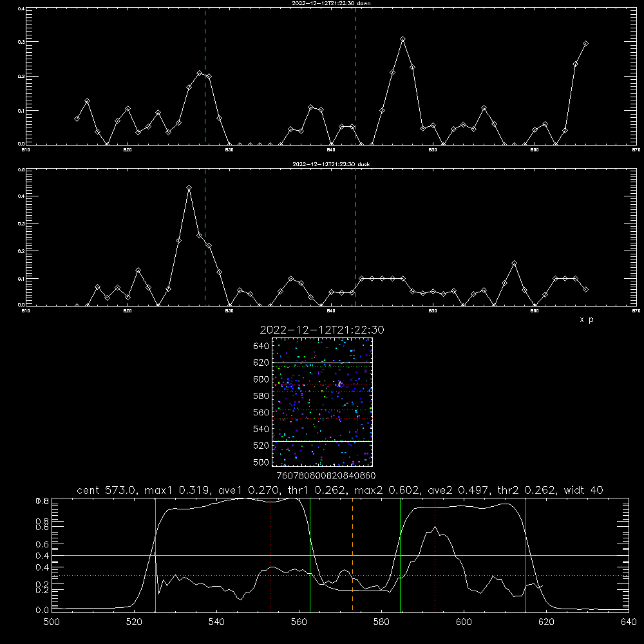
Task: Click the blue dotted horizontal threshold line in bottom plot
Action: (x=340, y=575)
